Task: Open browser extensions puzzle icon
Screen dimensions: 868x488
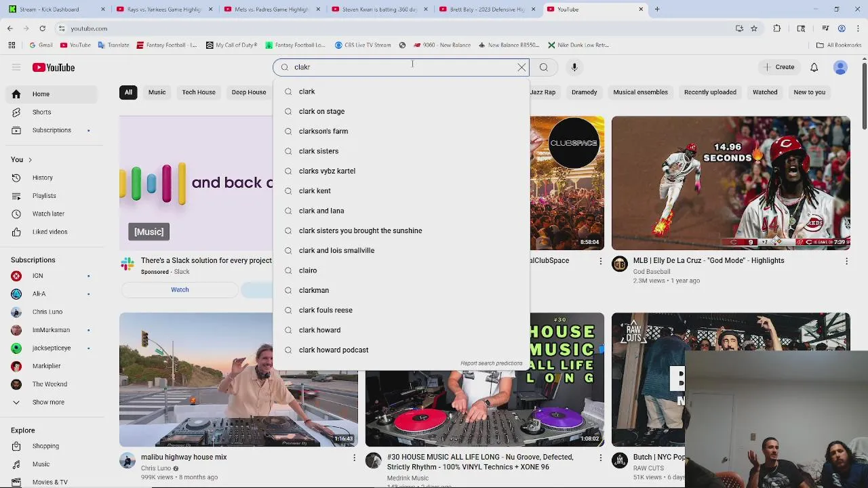Action: coord(777,28)
